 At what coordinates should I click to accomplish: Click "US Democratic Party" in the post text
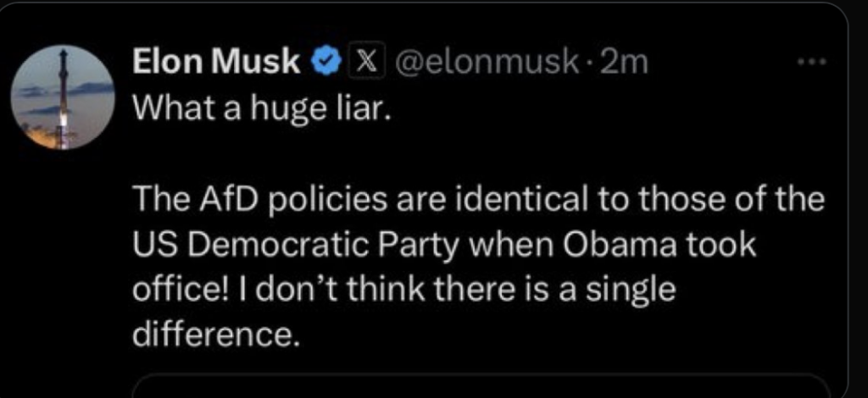[x=302, y=246]
